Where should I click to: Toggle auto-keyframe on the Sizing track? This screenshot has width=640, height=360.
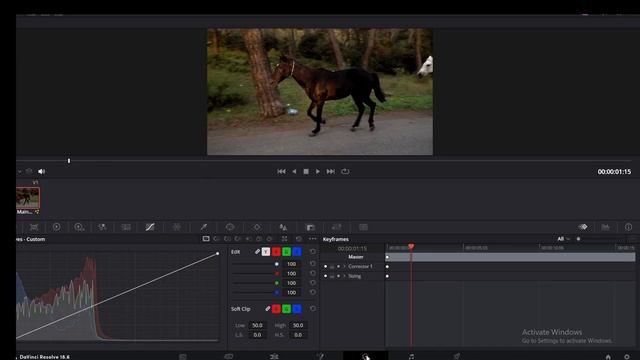point(338,276)
